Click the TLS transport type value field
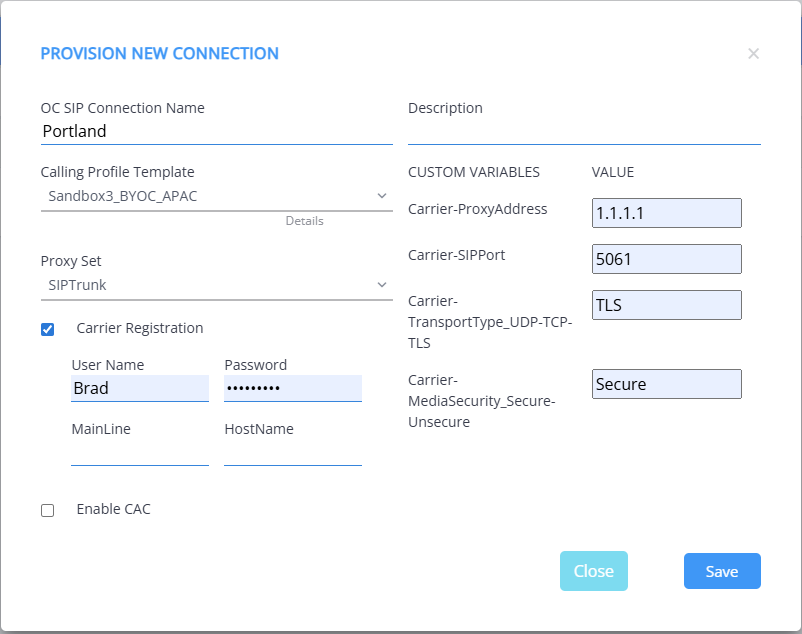This screenshot has height=634, width=802. coord(666,305)
